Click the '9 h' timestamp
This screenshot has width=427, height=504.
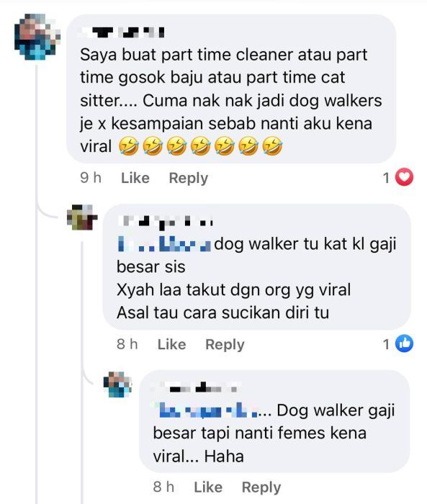pos(90,178)
